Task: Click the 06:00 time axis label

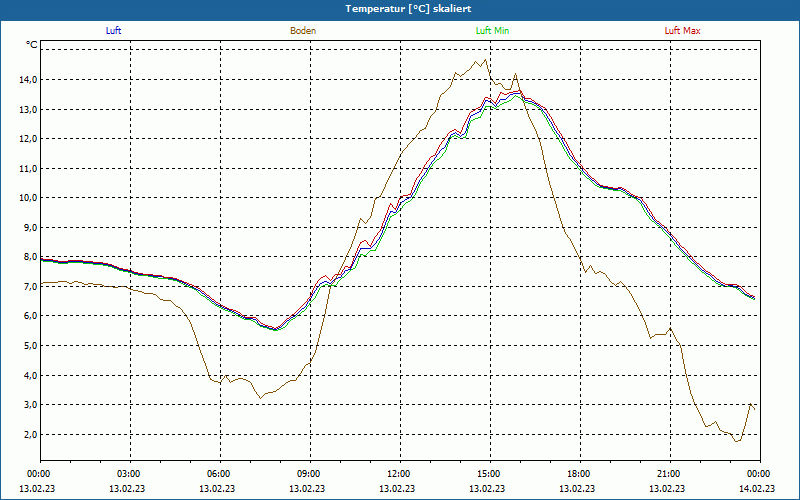Action: 220,474
